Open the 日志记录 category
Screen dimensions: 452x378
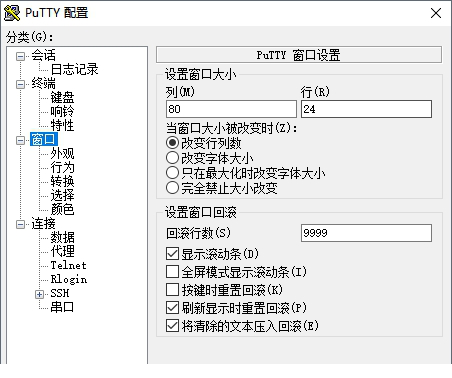click(74, 69)
